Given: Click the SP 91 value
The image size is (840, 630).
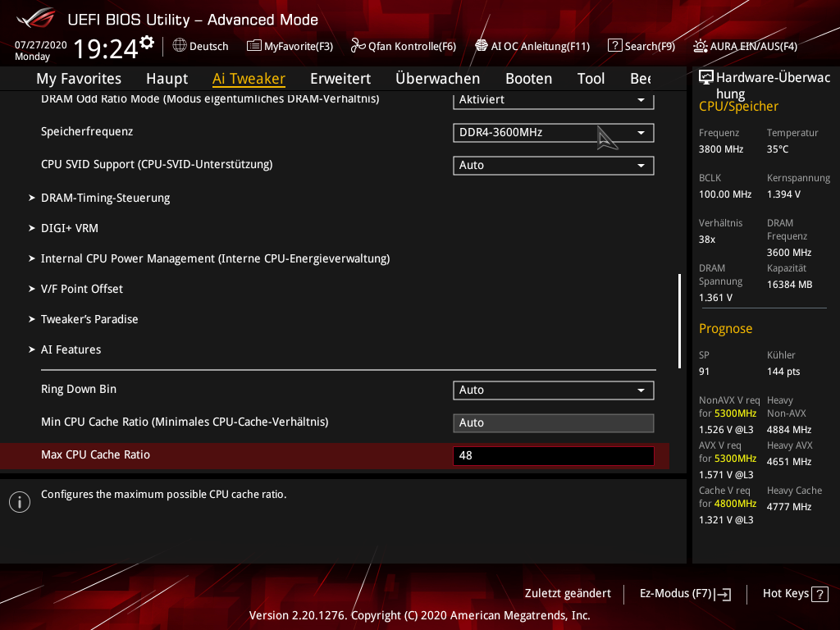Looking at the screenshot, I should click(x=704, y=372).
